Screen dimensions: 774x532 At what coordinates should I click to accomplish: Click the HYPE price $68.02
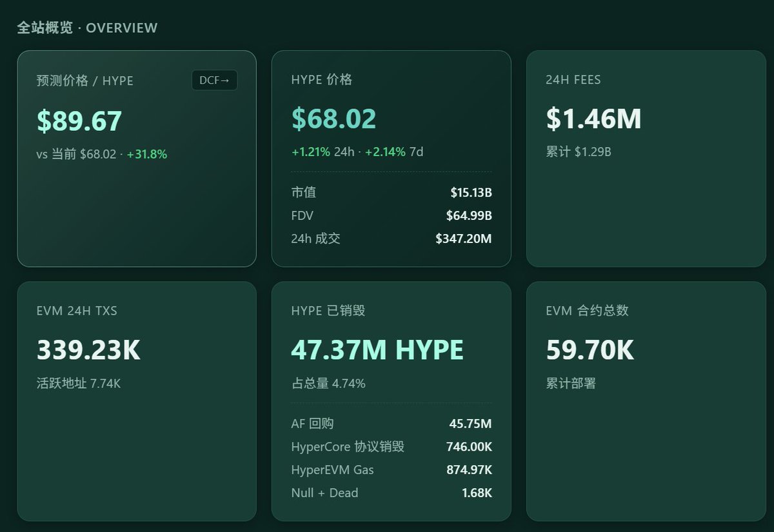333,119
